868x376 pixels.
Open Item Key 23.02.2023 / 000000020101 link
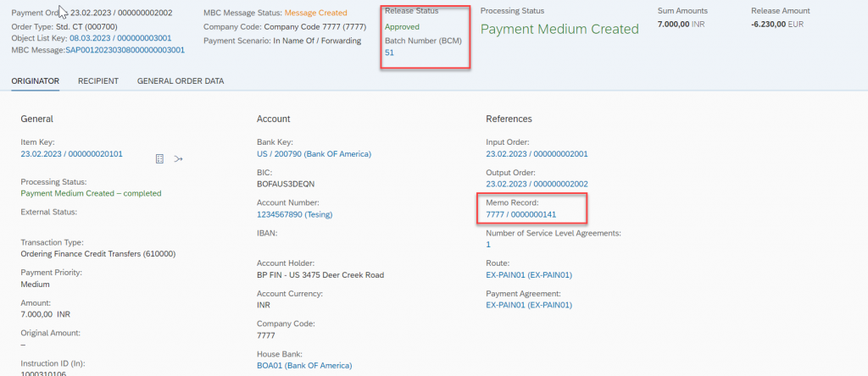tap(71, 154)
